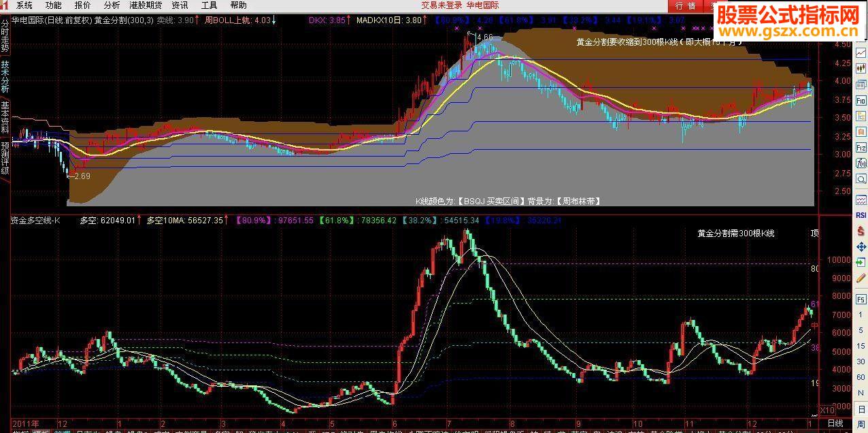
Task: Click the 2.69 low price marker
Action: click(x=82, y=176)
